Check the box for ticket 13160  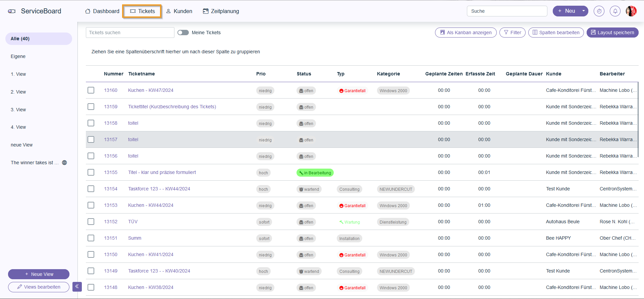(x=91, y=90)
